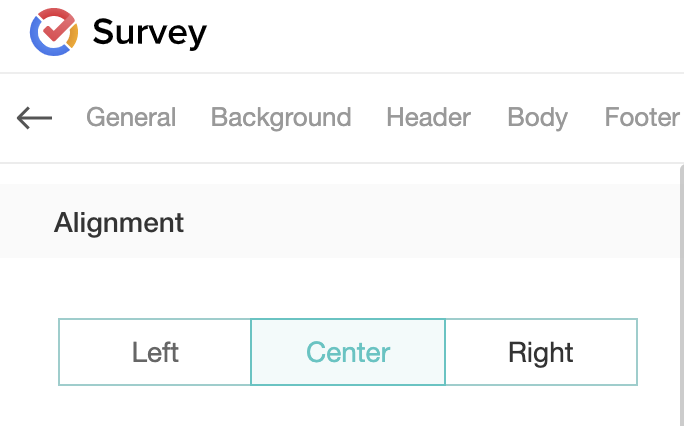684x426 pixels.
Task: Go to the Body tab
Action: pyautogui.click(x=537, y=118)
